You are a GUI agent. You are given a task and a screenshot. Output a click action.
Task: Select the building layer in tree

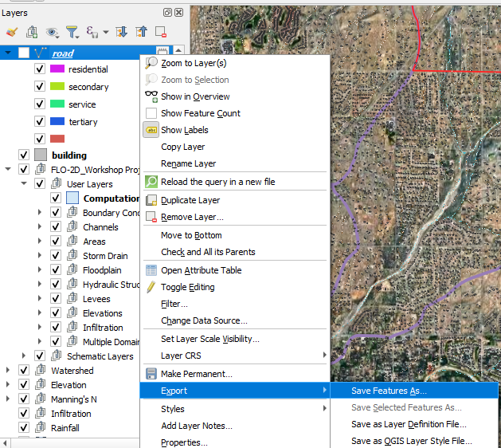click(69, 155)
